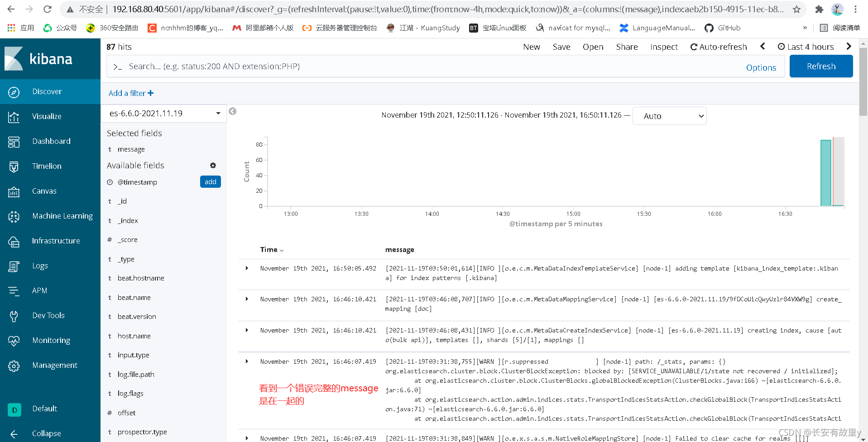This screenshot has width=868, height=442.
Task: Click the browser address bar
Action: point(448,9)
